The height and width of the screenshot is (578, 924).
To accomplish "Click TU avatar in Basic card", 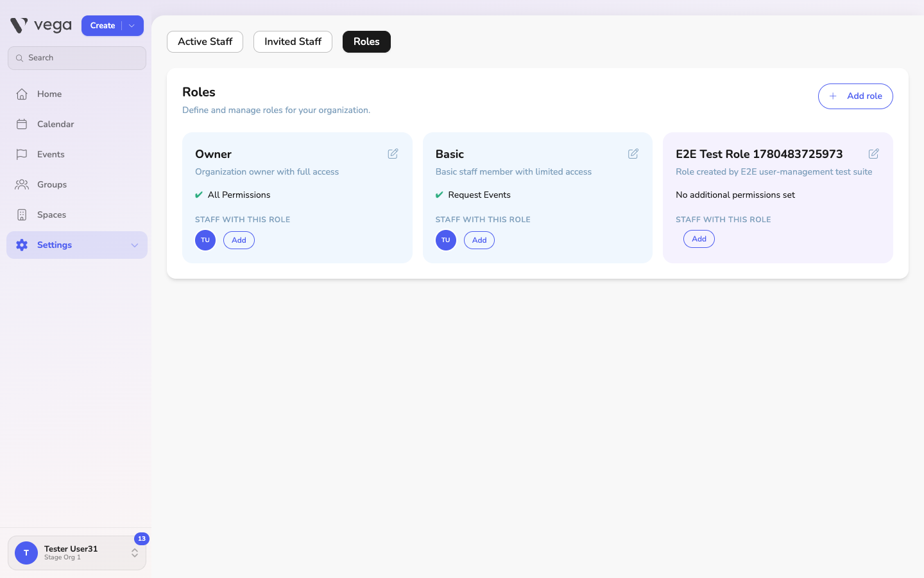I will 446,240.
